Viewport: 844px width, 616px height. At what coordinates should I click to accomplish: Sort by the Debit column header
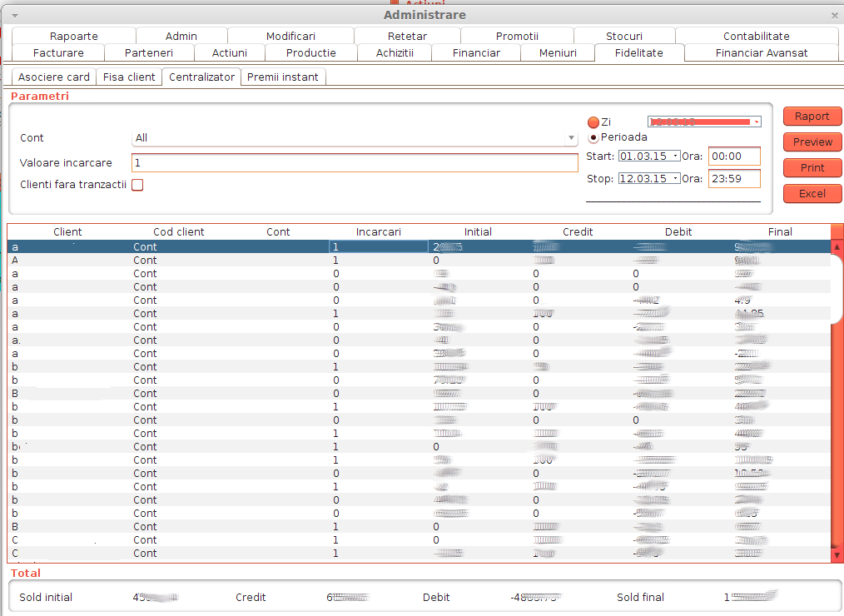coord(678,232)
